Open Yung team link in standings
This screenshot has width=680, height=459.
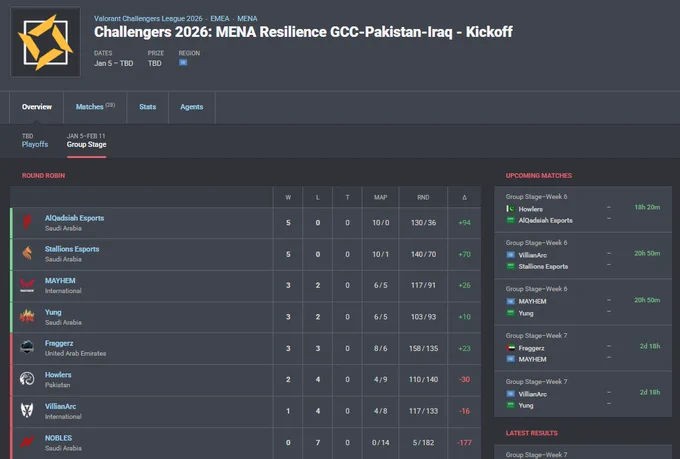53,312
